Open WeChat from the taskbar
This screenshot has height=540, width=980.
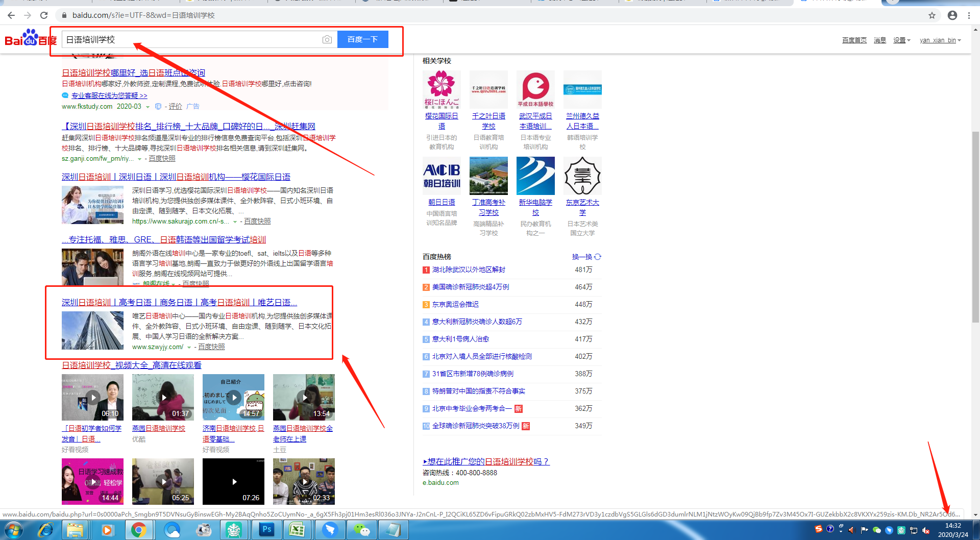[361, 530]
